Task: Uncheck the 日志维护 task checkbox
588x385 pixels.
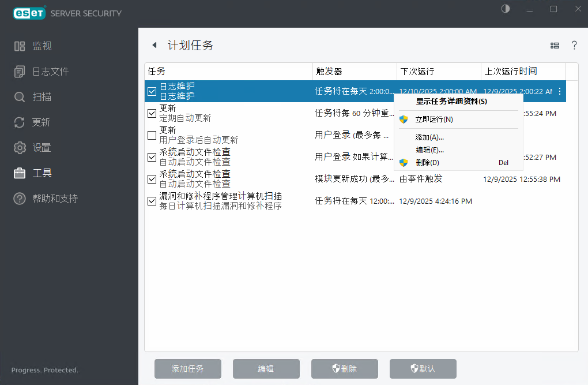Action: coord(152,91)
